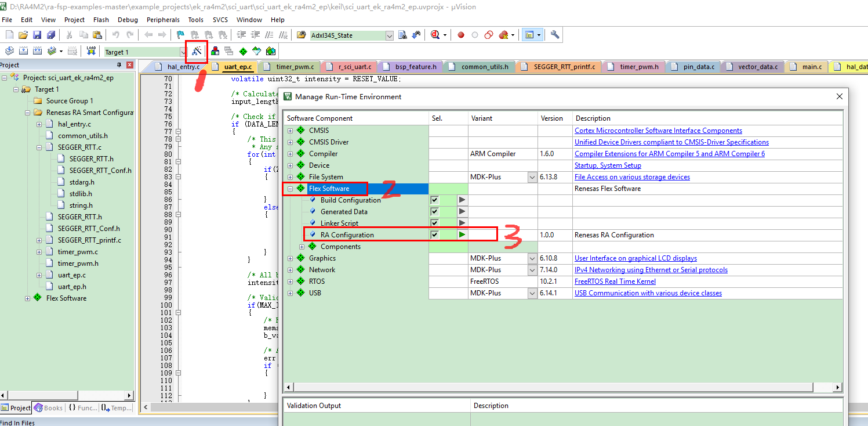Create a new file from the toolbar
This screenshot has height=426, width=868.
tap(9, 35)
